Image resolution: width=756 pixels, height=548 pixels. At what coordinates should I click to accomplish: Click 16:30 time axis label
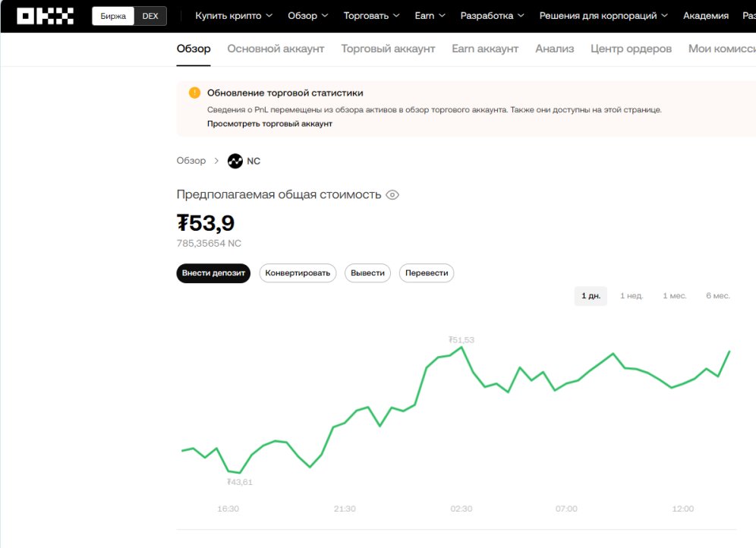[x=228, y=509]
